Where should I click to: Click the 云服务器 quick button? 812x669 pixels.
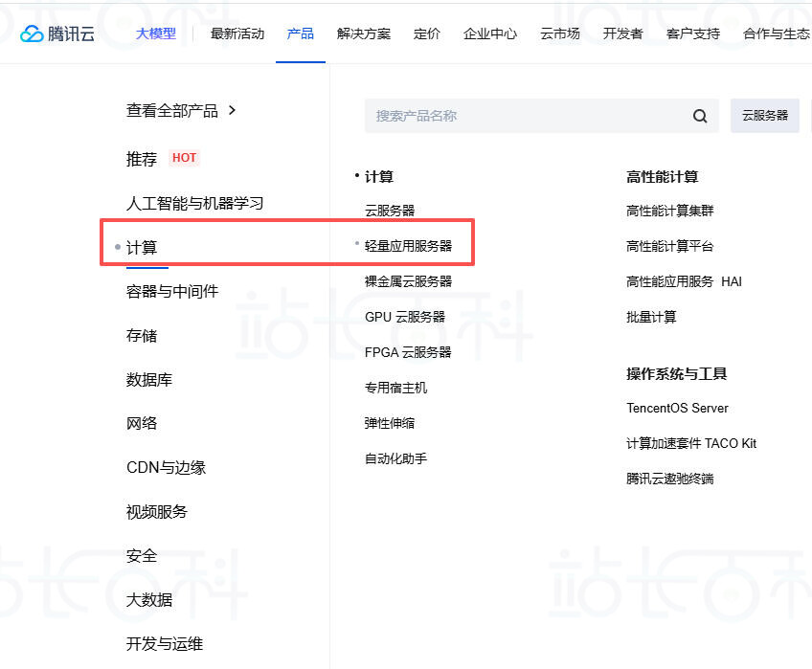(765, 115)
